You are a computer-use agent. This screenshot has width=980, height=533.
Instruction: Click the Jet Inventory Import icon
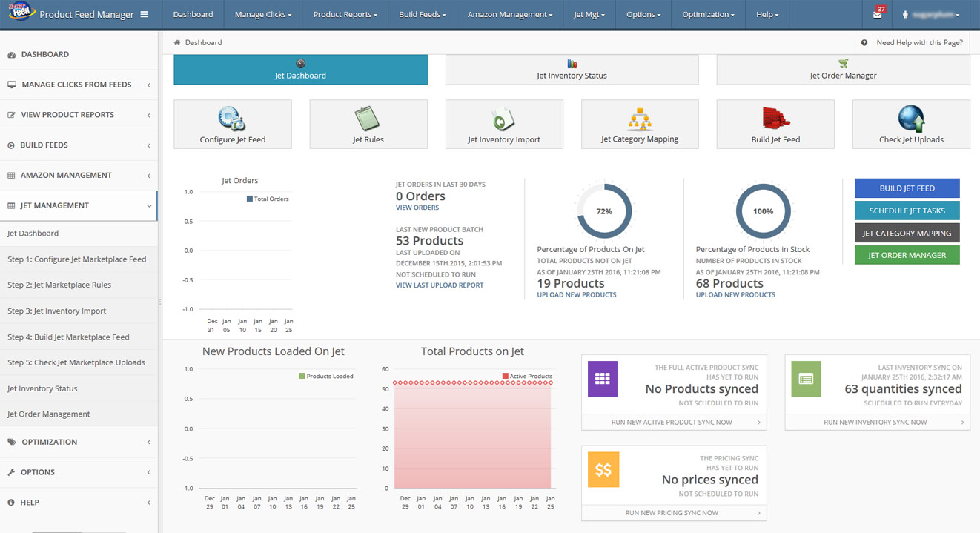click(503, 119)
